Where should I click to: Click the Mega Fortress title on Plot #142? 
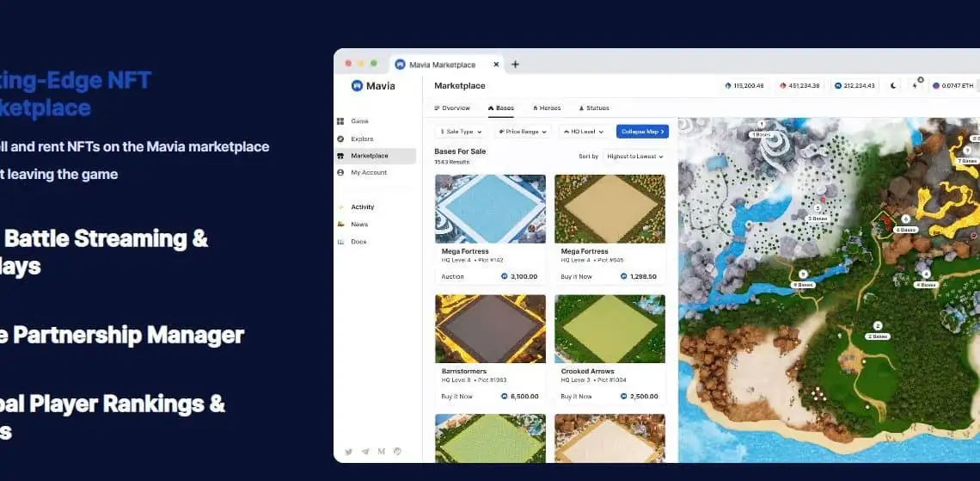coord(465,251)
